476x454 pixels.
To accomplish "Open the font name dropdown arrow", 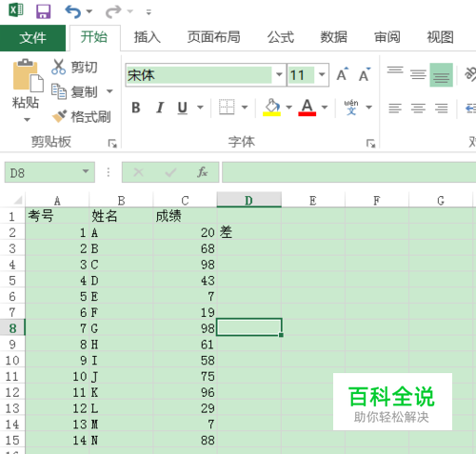I will click(x=279, y=75).
